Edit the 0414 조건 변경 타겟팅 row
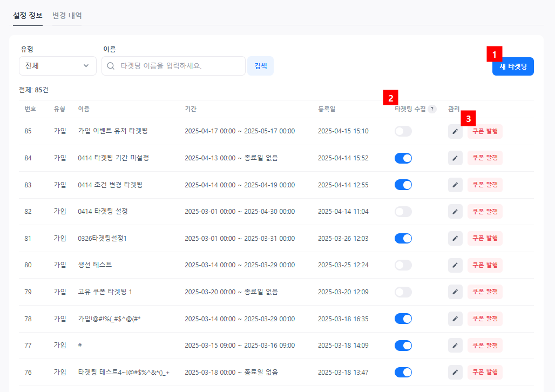Viewport: 555px width, 392px height. tap(455, 185)
